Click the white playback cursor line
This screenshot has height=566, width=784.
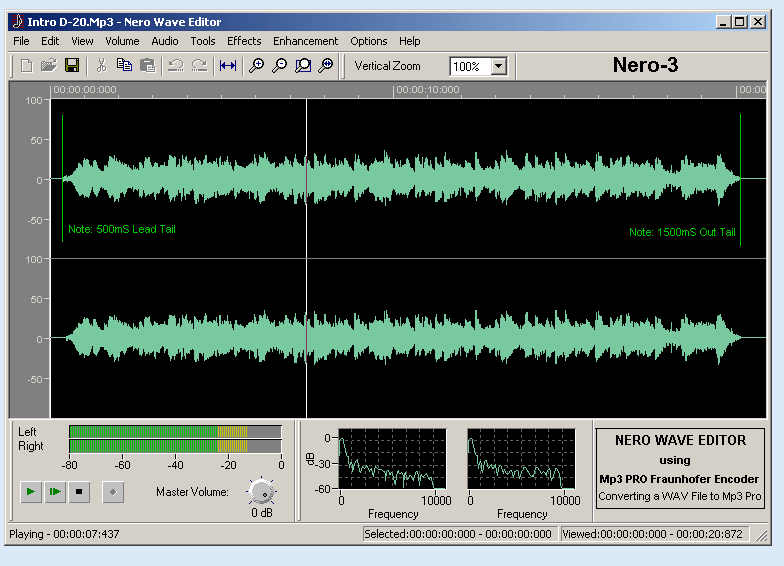[306, 258]
